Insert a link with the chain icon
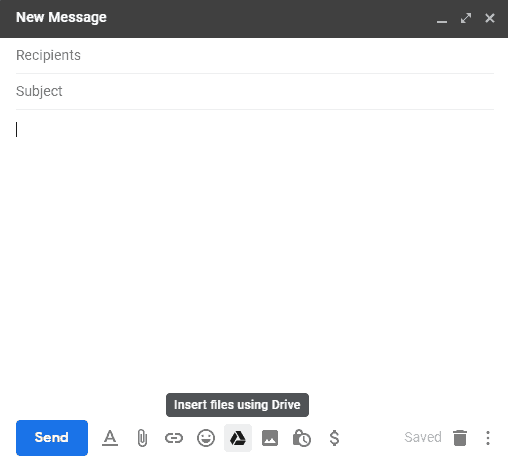Viewport: 508px width, 467px height. coord(174,438)
